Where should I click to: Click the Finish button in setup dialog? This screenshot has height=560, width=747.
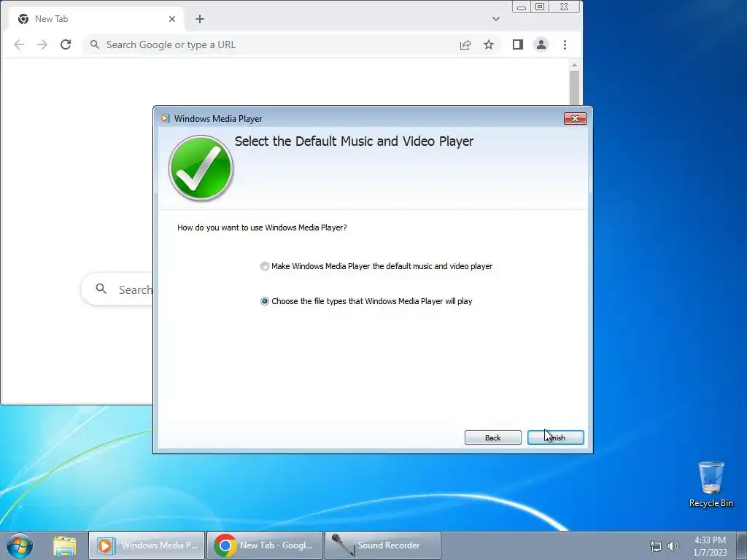pyautogui.click(x=555, y=437)
